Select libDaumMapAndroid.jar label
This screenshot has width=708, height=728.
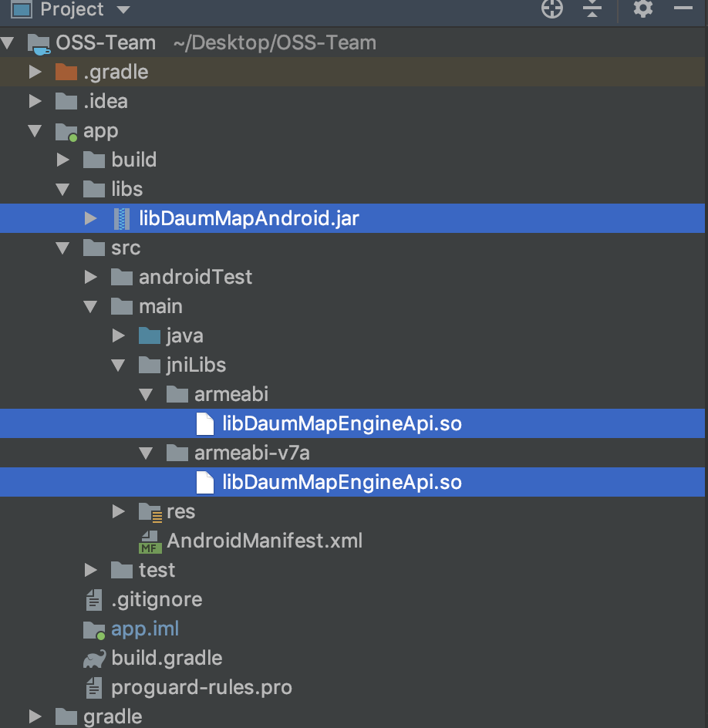(x=249, y=218)
